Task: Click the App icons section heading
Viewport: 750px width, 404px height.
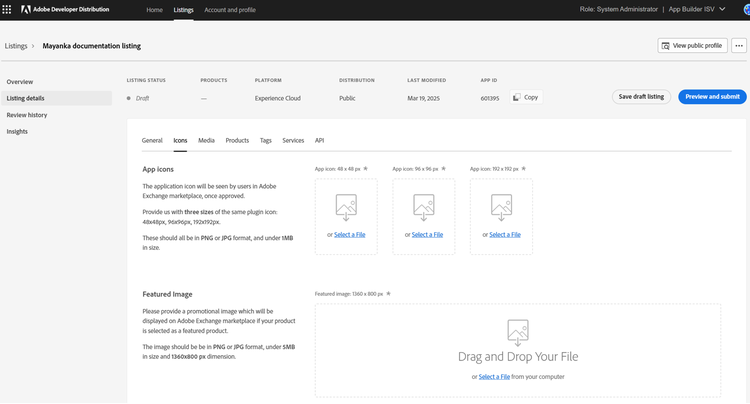Action: (158, 169)
